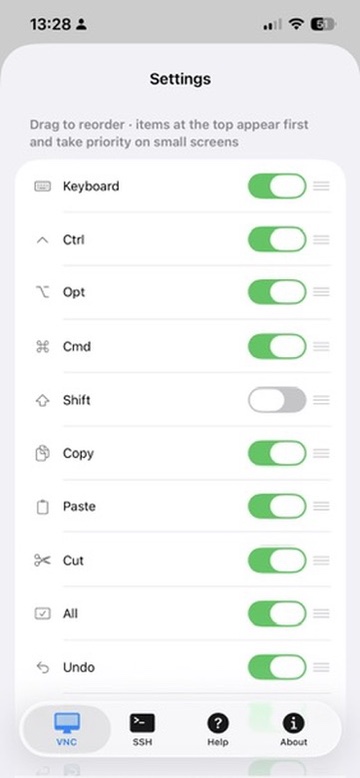Tap the Keyboard row icon
Image resolution: width=360 pixels, height=778 pixels.
[43, 187]
